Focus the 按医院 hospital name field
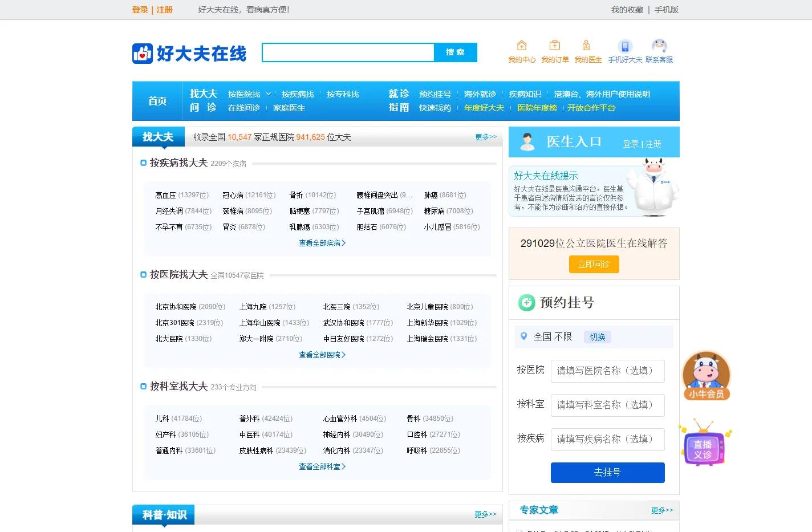The height and width of the screenshot is (532, 812). tap(607, 371)
